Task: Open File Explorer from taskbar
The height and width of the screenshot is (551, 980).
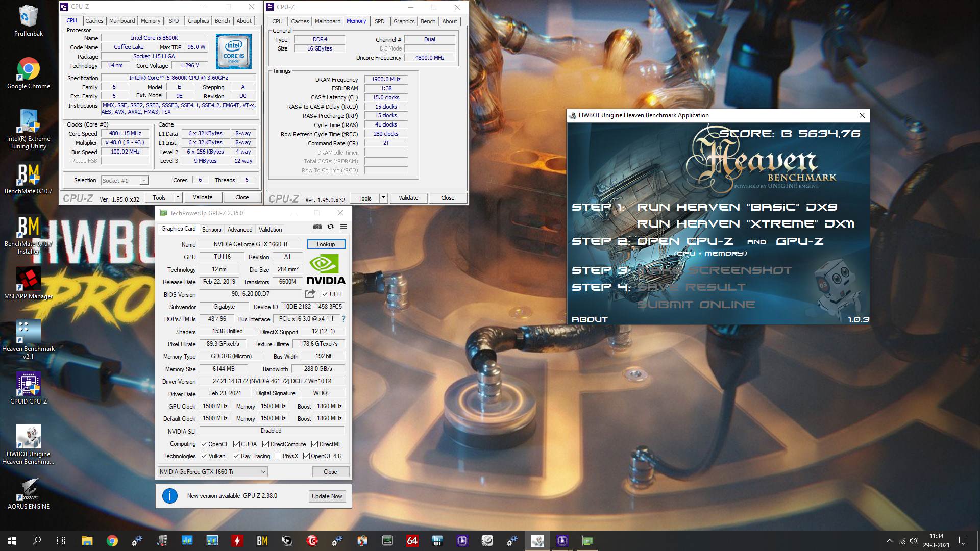Action: pyautogui.click(x=87, y=541)
